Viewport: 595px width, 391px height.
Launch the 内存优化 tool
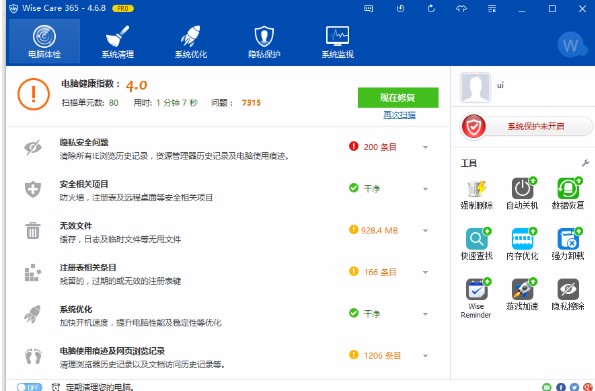tap(522, 244)
